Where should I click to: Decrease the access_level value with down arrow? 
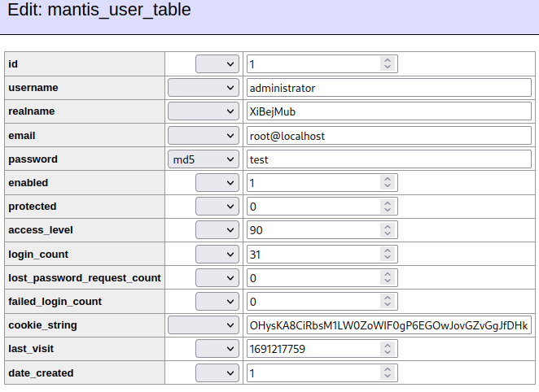tap(388, 233)
